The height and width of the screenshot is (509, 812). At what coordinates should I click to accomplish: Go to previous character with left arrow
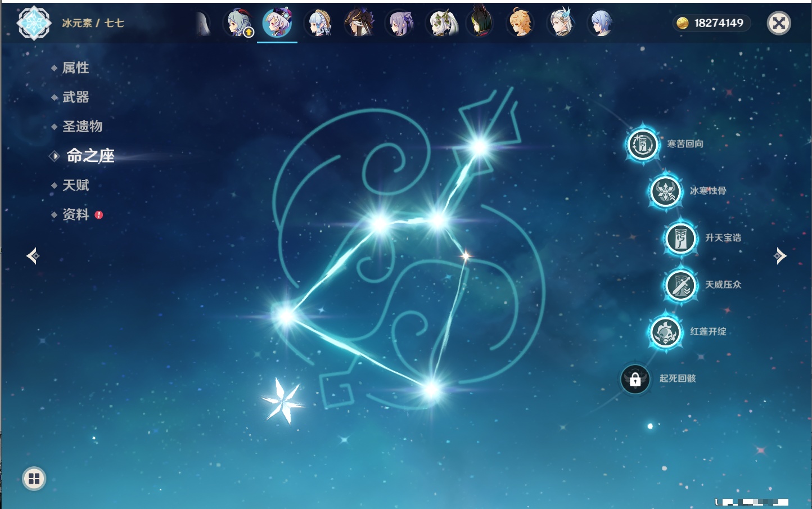click(33, 256)
